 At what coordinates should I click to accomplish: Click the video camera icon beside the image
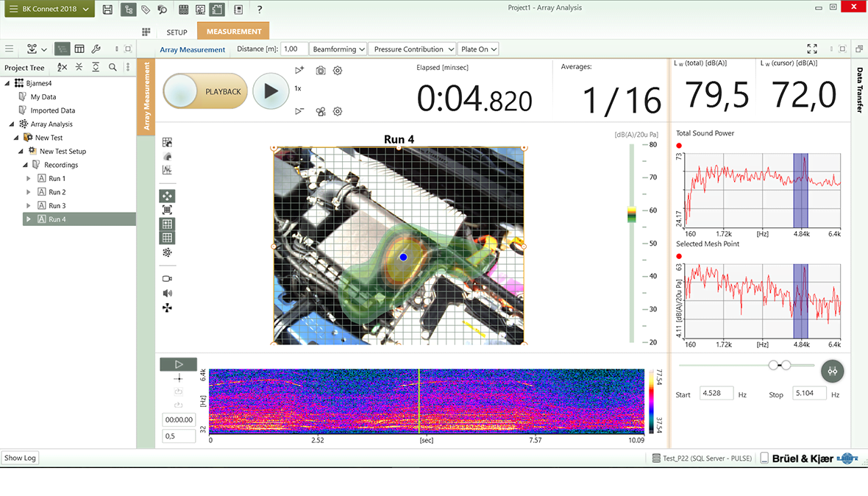(x=167, y=279)
